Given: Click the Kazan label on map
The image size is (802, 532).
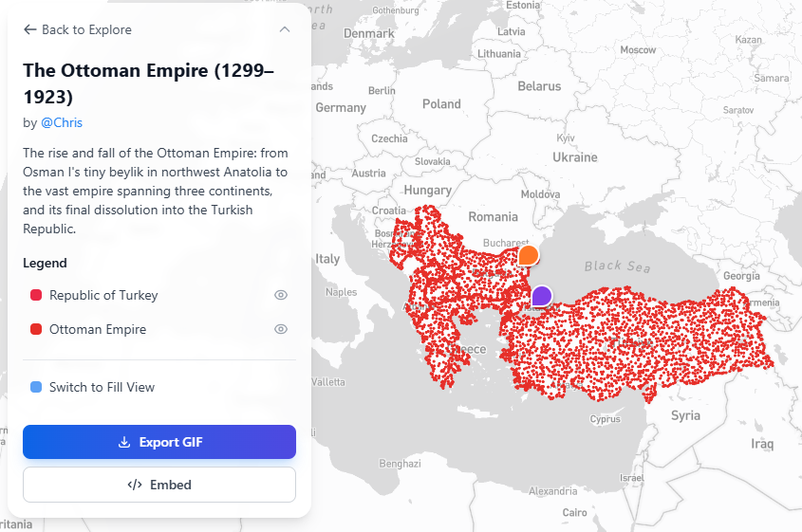Looking at the screenshot, I should click(x=748, y=40).
